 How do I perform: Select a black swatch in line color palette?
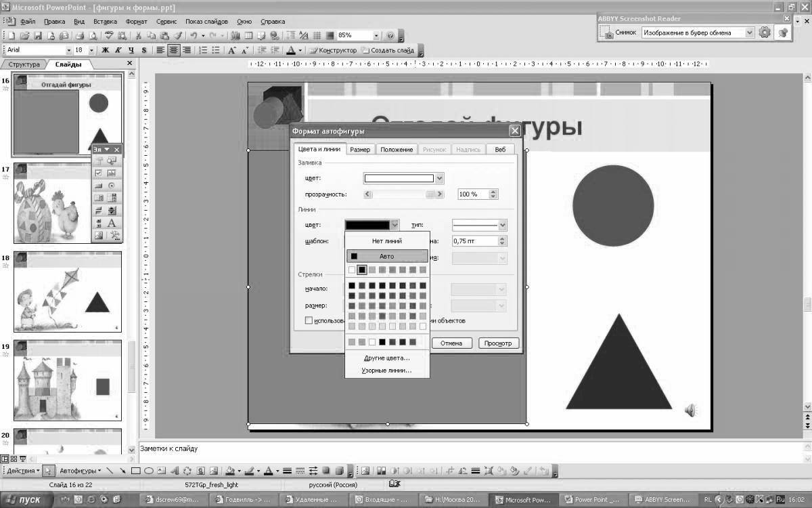361,270
